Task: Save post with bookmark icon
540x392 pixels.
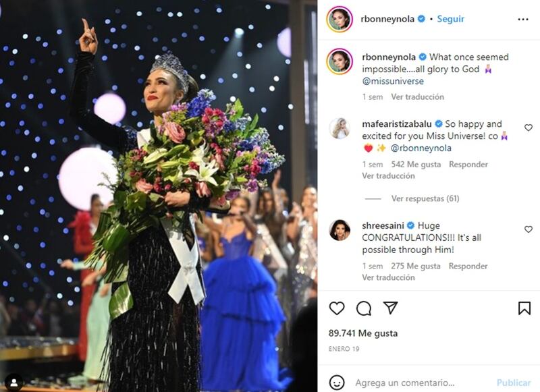Action: [x=524, y=308]
